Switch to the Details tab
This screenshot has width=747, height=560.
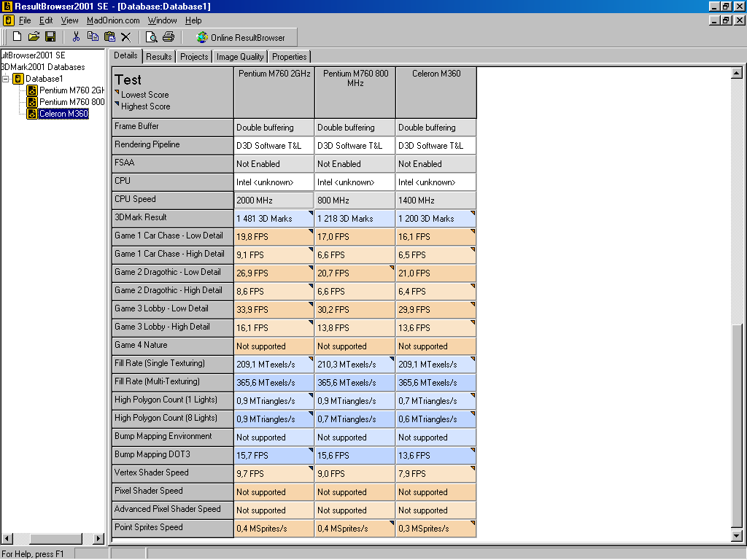pos(125,55)
